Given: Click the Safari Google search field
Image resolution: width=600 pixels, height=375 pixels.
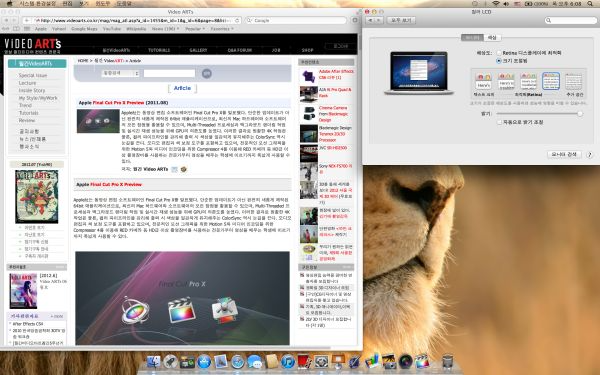Looking at the screenshot, I should click(296, 20).
